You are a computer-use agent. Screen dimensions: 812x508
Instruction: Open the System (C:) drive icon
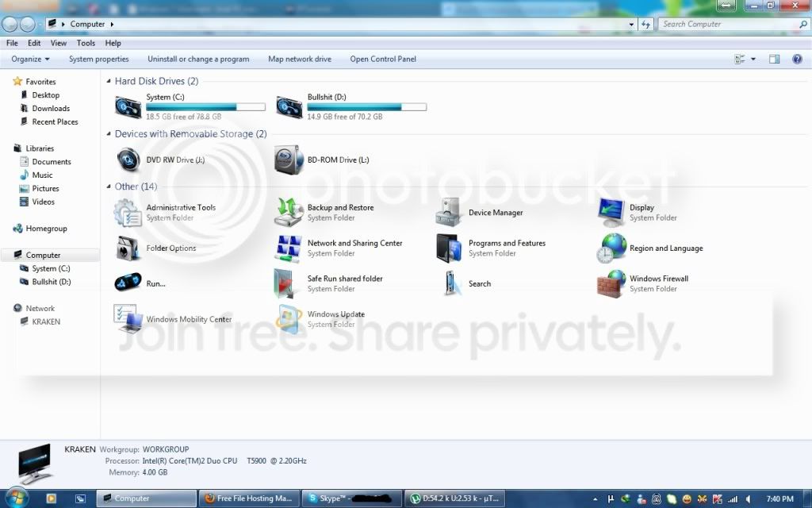128,107
